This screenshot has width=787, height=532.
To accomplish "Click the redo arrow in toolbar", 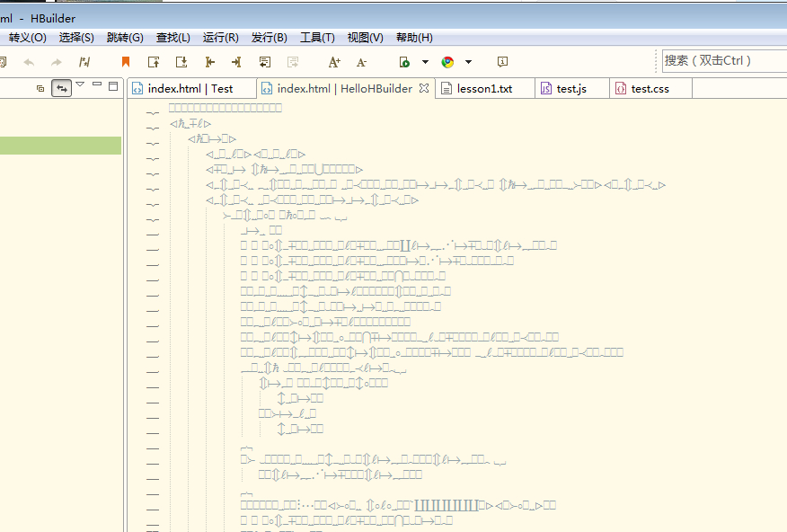I will 57,62.
